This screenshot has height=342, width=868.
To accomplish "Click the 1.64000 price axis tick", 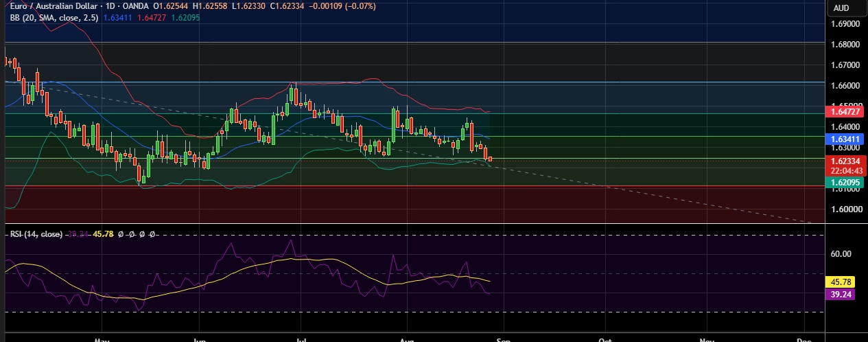I will click(845, 127).
